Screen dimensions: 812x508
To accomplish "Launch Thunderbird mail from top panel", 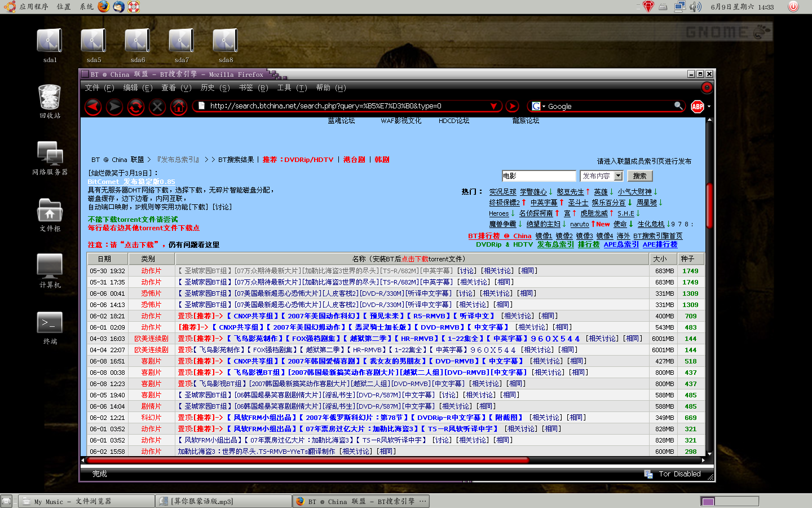I will 118,7.
